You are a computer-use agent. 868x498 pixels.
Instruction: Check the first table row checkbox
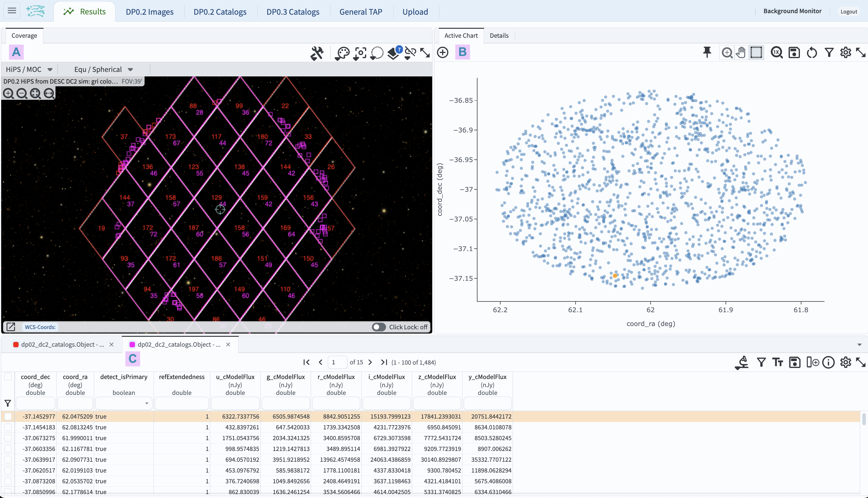8,416
